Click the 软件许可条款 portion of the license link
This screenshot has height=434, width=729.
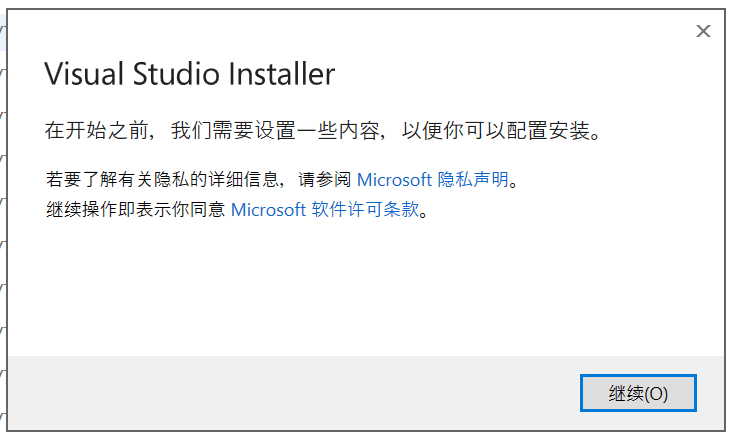pyautogui.click(x=365, y=210)
